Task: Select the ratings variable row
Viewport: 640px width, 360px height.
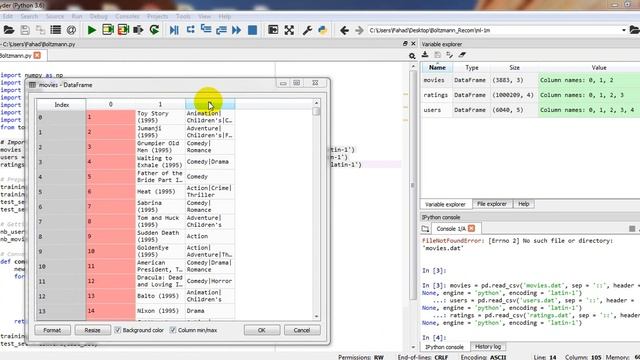Action: coord(530,95)
